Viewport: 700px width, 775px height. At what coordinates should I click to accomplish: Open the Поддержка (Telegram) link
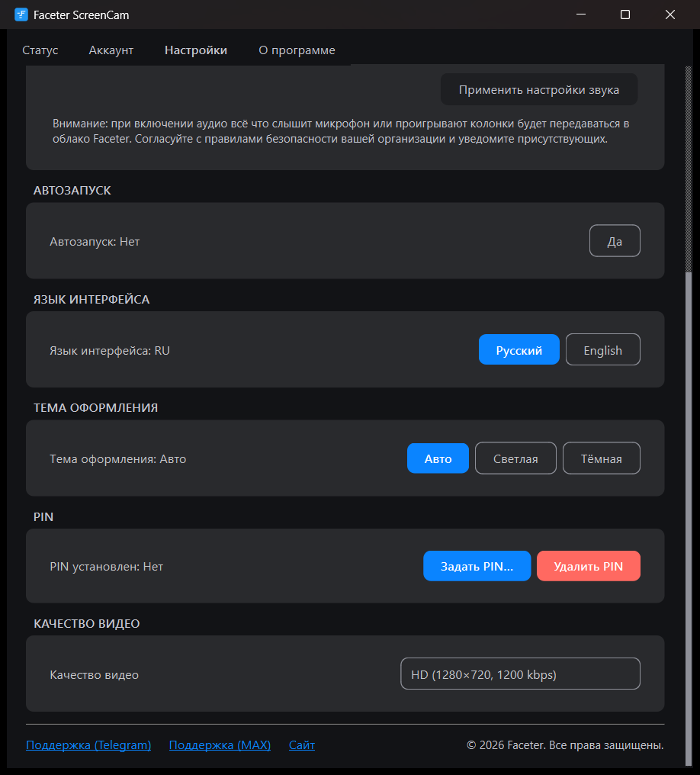coord(88,744)
